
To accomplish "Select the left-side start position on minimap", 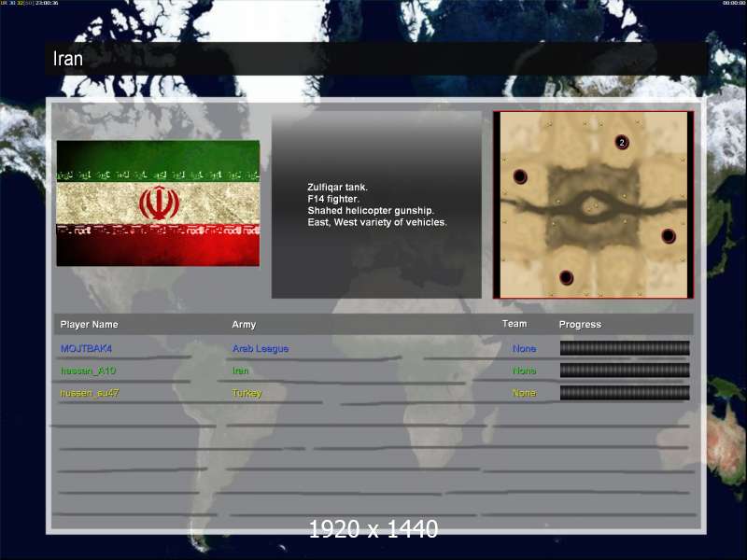I will (x=520, y=176).
